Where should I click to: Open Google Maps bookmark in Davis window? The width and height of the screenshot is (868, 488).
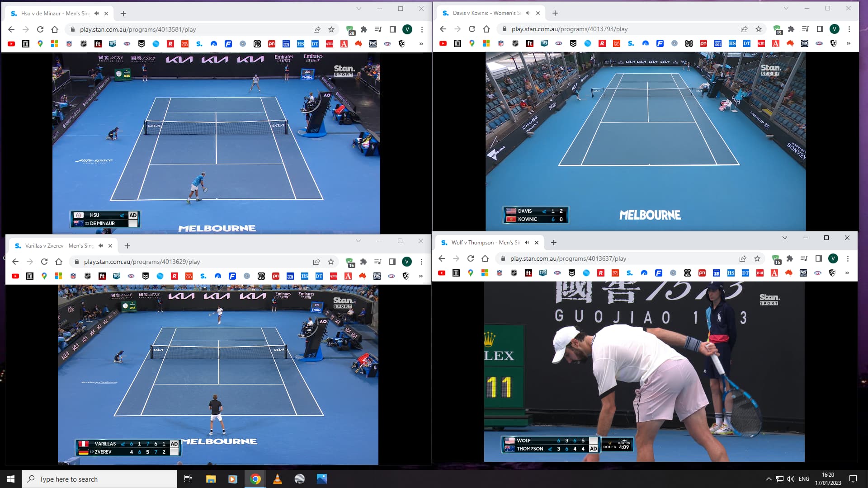472,43
